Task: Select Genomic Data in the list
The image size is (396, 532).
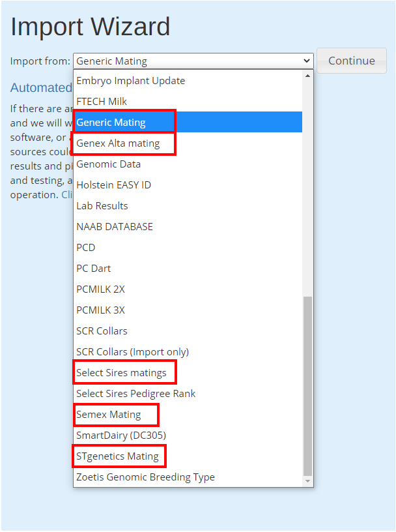Action: [188, 164]
